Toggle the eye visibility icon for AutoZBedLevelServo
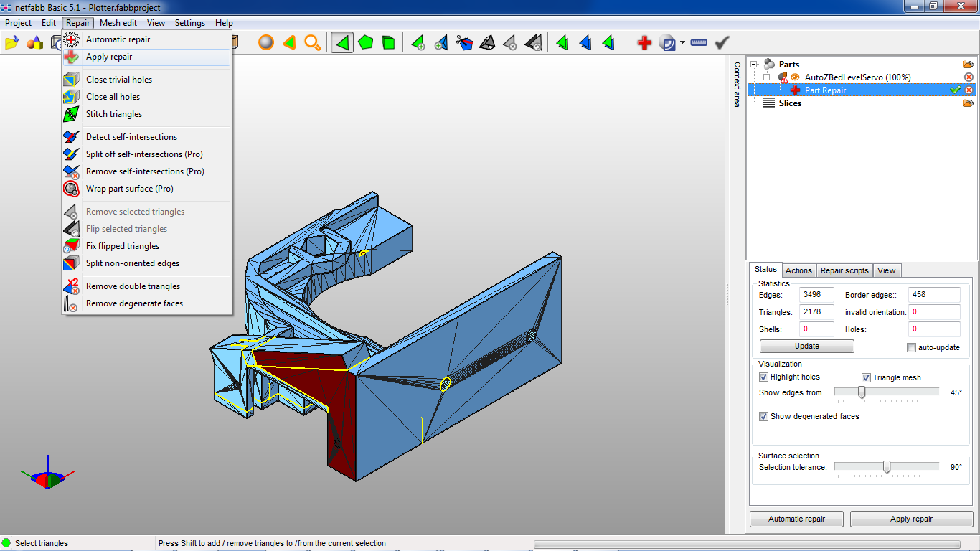 point(795,77)
